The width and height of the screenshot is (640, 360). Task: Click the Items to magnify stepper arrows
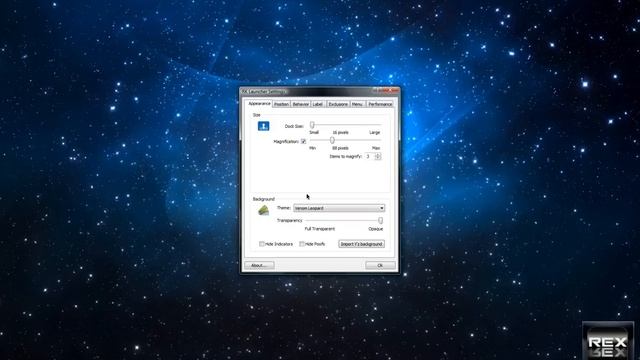coord(378,156)
